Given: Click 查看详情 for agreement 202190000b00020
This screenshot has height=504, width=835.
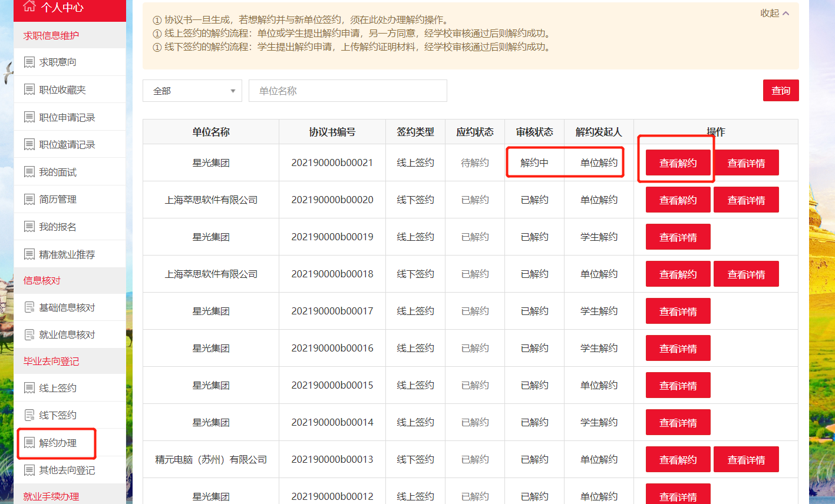Looking at the screenshot, I should point(746,200).
